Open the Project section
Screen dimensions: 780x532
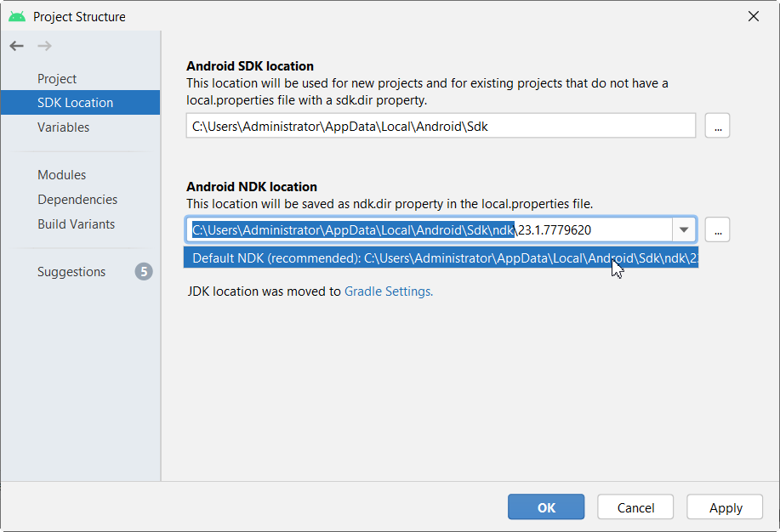(57, 78)
